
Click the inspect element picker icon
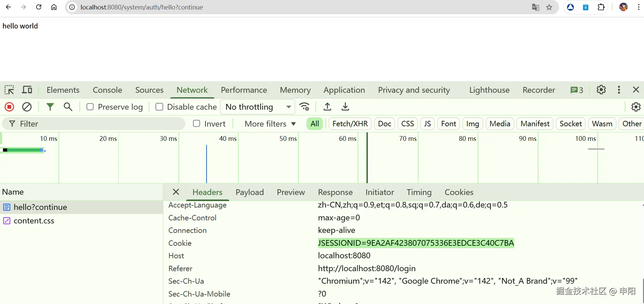tap(9, 90)
